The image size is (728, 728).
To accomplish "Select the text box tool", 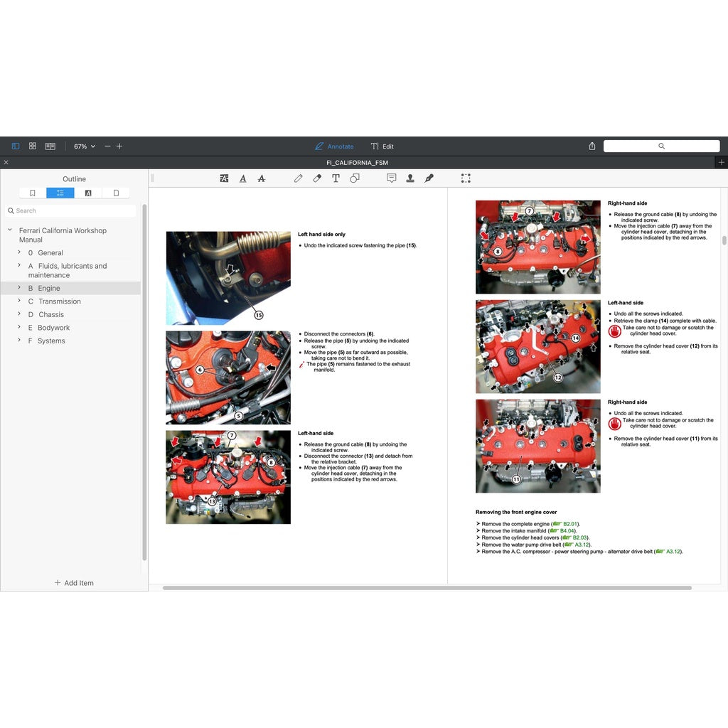I will [x=336, y=178].
